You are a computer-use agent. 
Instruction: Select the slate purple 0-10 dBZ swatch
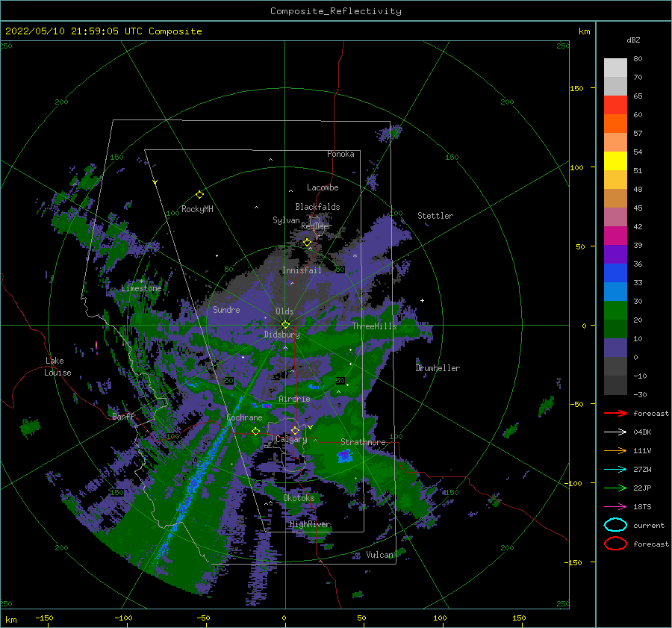point(615,348)
